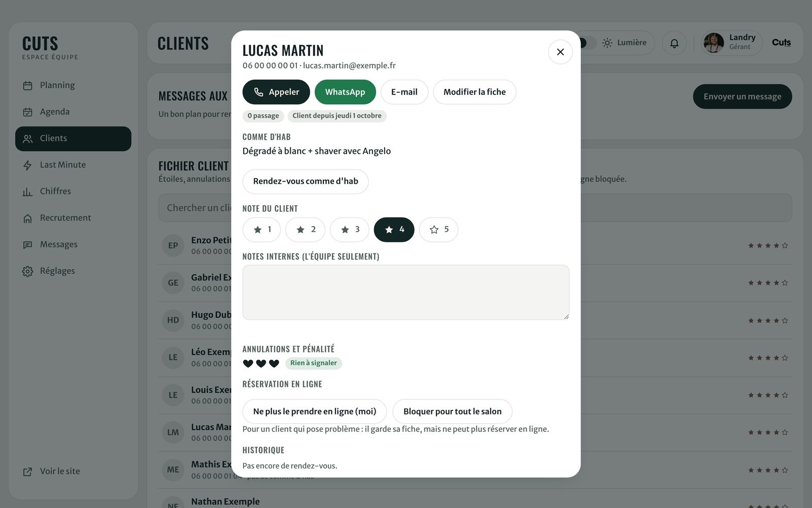
Task: Click Nathan Exemple in client list
Action: 225,501
